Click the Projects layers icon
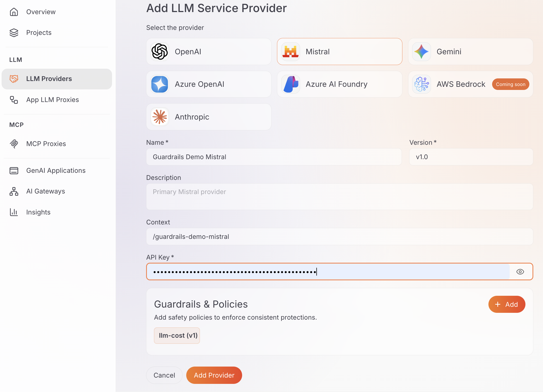The width and height of the screenshot is (543, 392). tap(14, 33)
